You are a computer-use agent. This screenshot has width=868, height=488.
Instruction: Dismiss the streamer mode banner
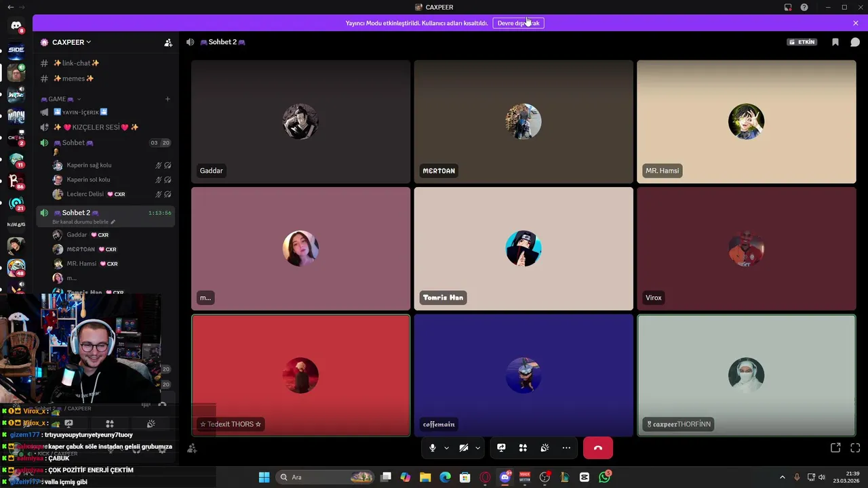pyautogui.click(x=856, y=23)
